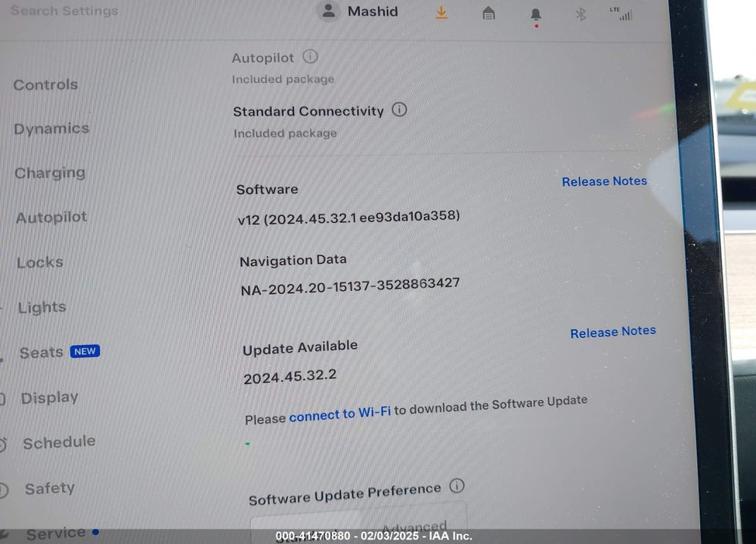Tap the software version v12 text

coord(349,218)
